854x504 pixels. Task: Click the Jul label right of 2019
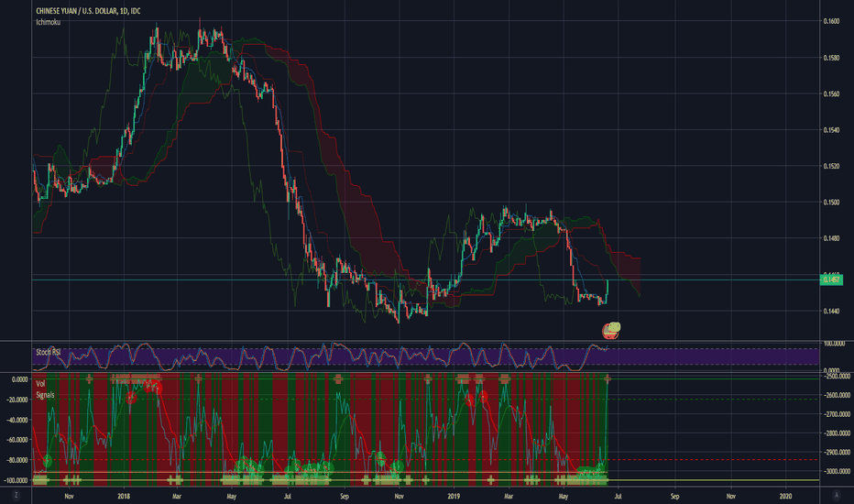coord(619,497)
